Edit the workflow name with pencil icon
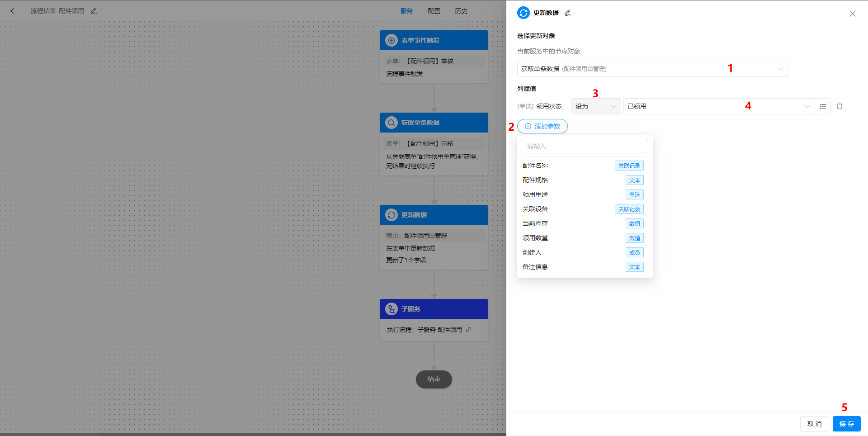868x436 pixels. click(x=94, y=11)
